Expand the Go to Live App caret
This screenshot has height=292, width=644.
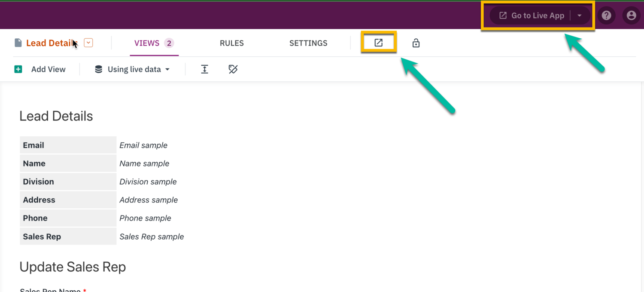(580, 15)
